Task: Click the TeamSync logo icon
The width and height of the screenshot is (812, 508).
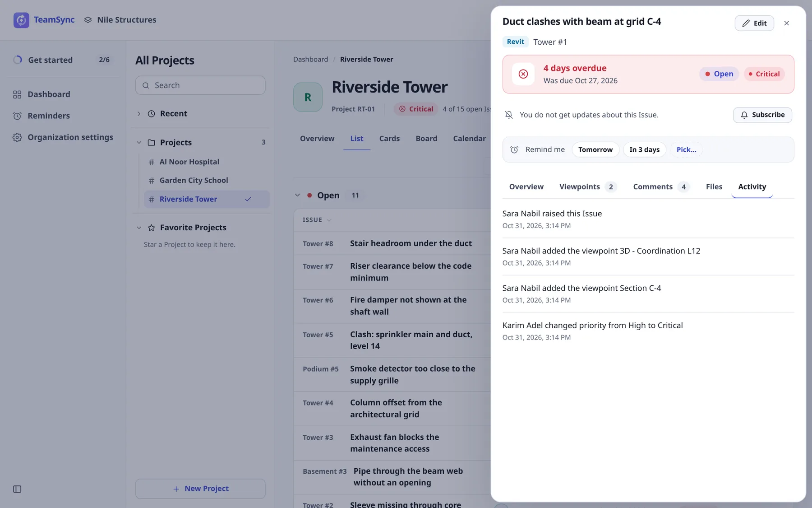Action: click(21, 20)
